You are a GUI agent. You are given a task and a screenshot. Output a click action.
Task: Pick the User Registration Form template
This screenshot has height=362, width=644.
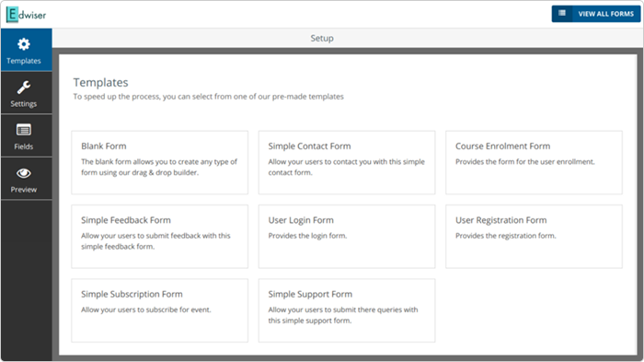[x=534, y=237]
